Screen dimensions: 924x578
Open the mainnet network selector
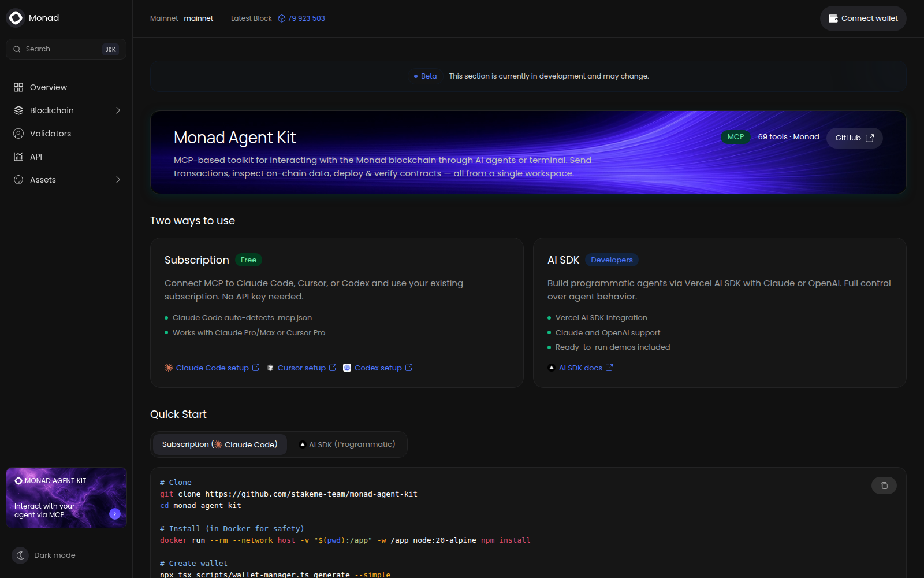[199, 18]
